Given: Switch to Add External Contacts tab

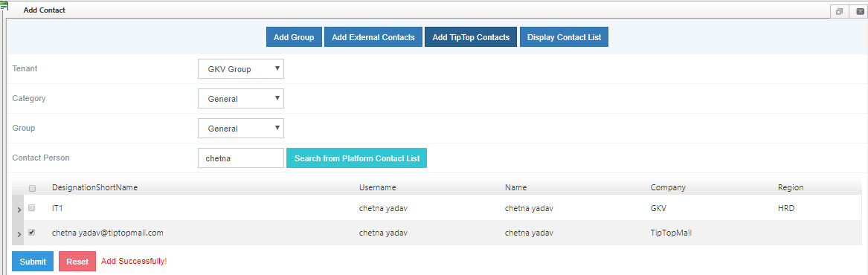Looking at the screenshot, I should (x=373, y=37).
